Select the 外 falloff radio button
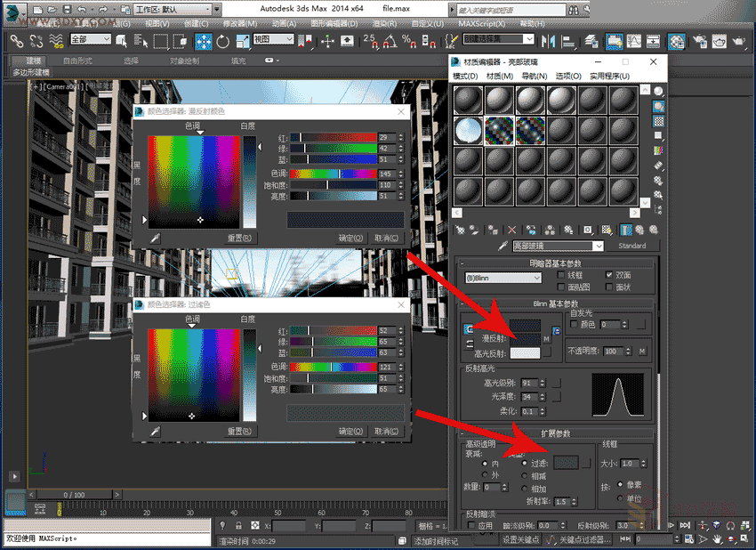756x550 pixels. (485, 474)
